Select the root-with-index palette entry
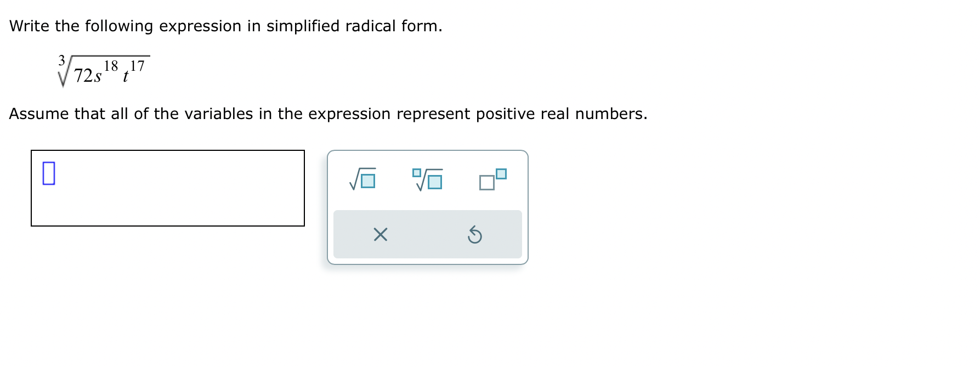The width and height of the screenshot is (980, 367). point(428,177)
